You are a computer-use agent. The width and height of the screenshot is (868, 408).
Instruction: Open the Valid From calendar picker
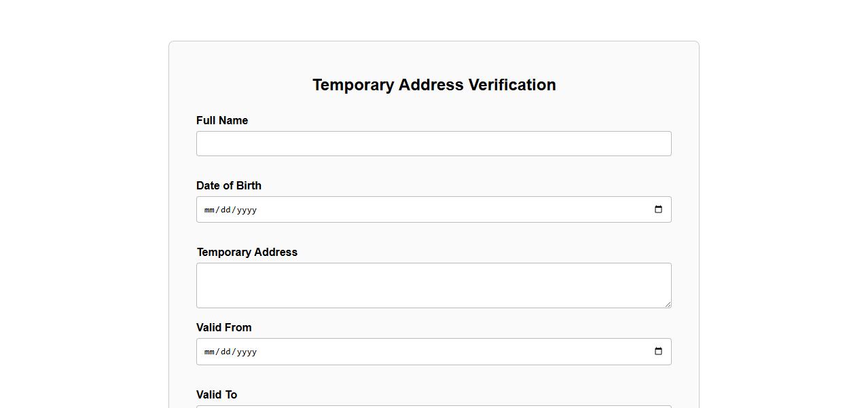tap(657, 352)
